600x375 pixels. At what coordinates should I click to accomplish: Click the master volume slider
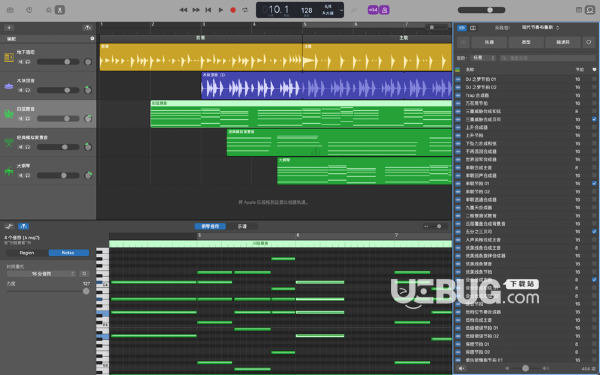(x=481, y=10)
